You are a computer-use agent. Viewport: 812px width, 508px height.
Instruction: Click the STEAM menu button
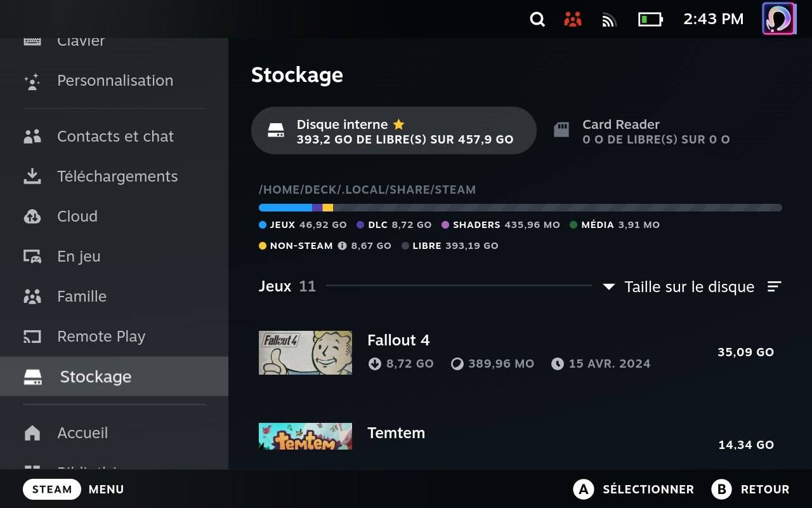point(52,489)
